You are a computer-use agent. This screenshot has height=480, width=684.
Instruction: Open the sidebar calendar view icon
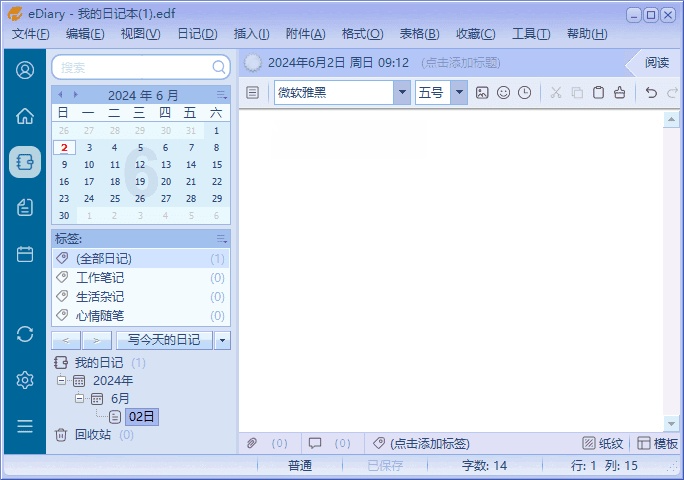tap(25, 254)
